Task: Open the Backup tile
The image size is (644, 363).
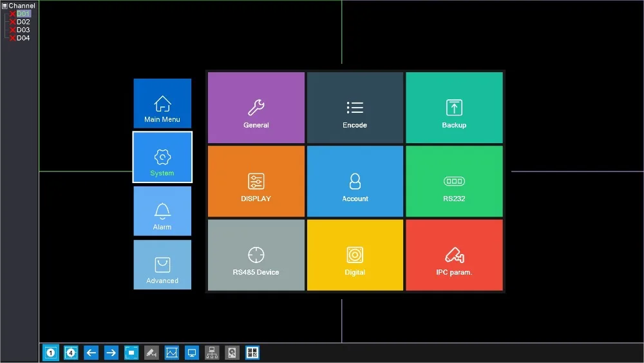Action: (x=454, y=108)
